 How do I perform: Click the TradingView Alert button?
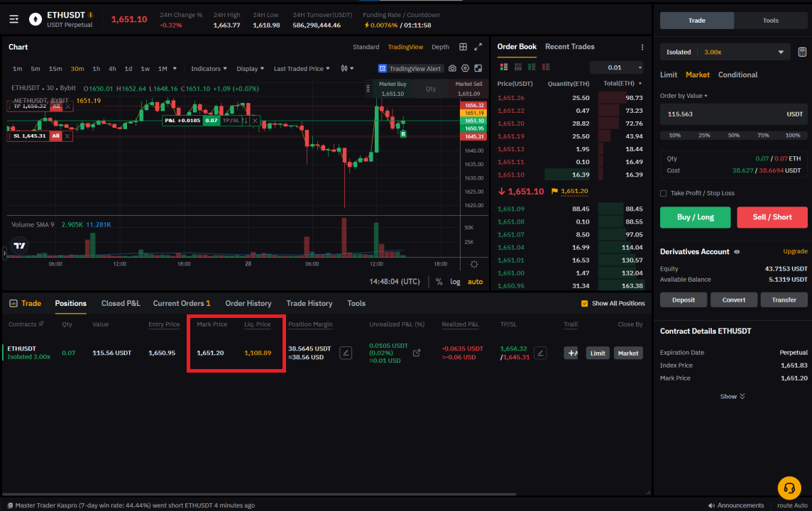click(410, 68)
